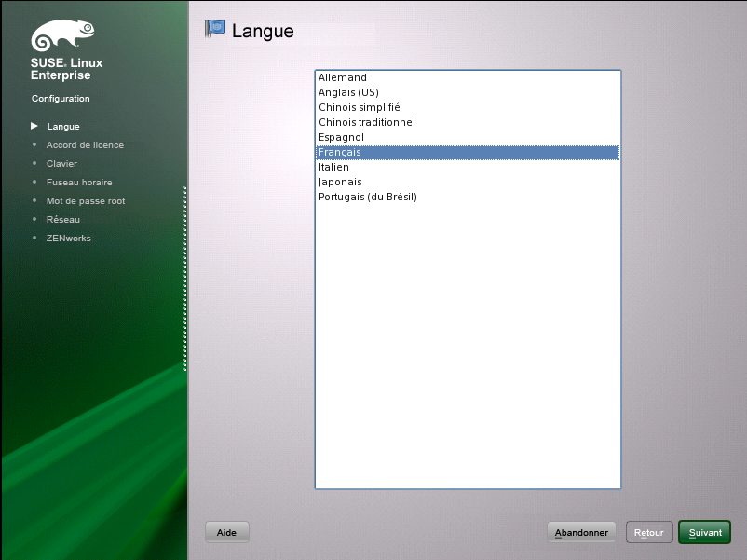The height and width of the screenshot is (560, 747).
Task: Click the ZENworks step bullet icon
Action: (x=35, y=238)
